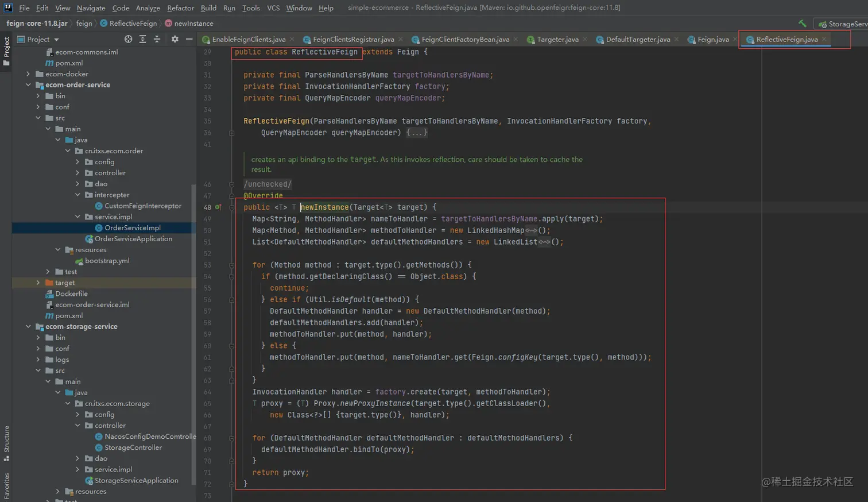Open the File menu
This screenshot has height=502, width=868.
[x=24, y=8]
